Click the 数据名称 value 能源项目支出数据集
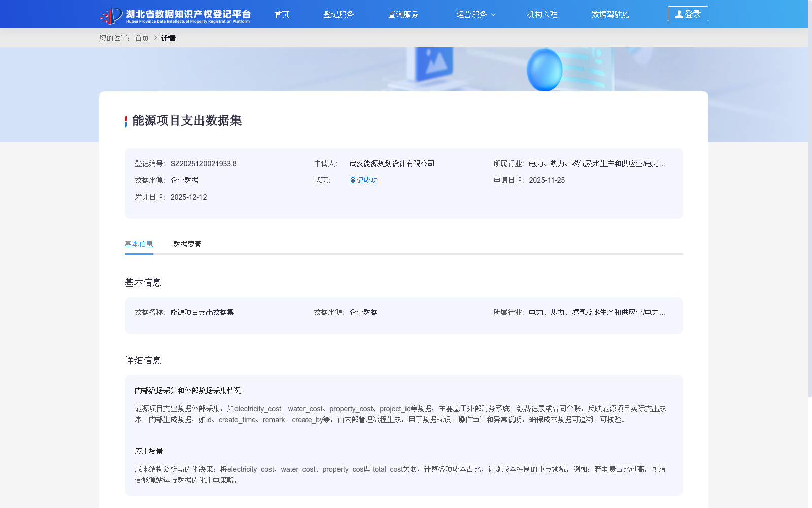The height and width of the screenshot is (508, 812). click(202, 312)
